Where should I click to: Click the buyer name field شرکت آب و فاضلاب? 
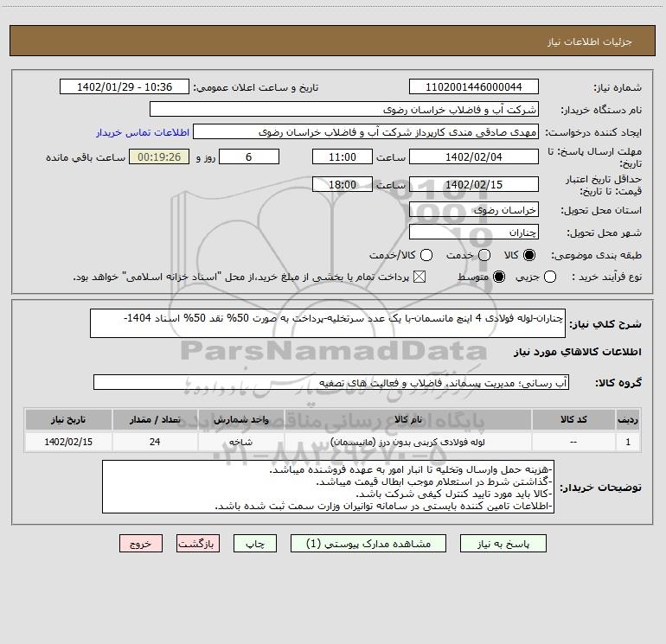coord(344,109)
